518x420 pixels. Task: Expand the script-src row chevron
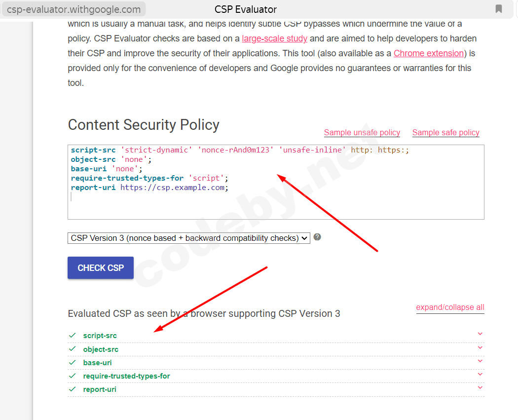tap(480, 334)
